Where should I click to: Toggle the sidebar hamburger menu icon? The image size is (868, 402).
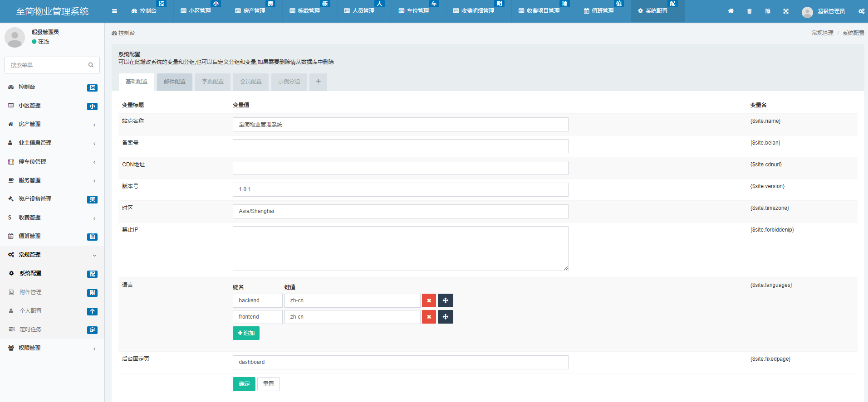(114, 11)
